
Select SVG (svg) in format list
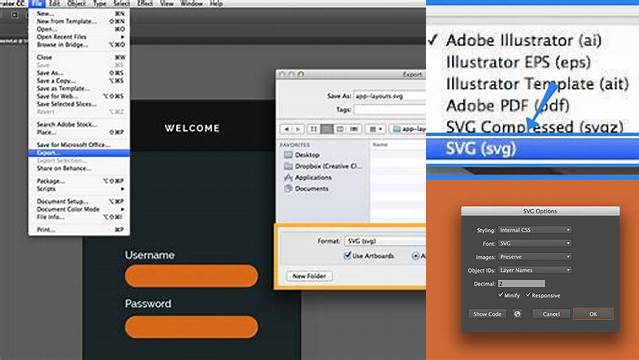[532, 148]
